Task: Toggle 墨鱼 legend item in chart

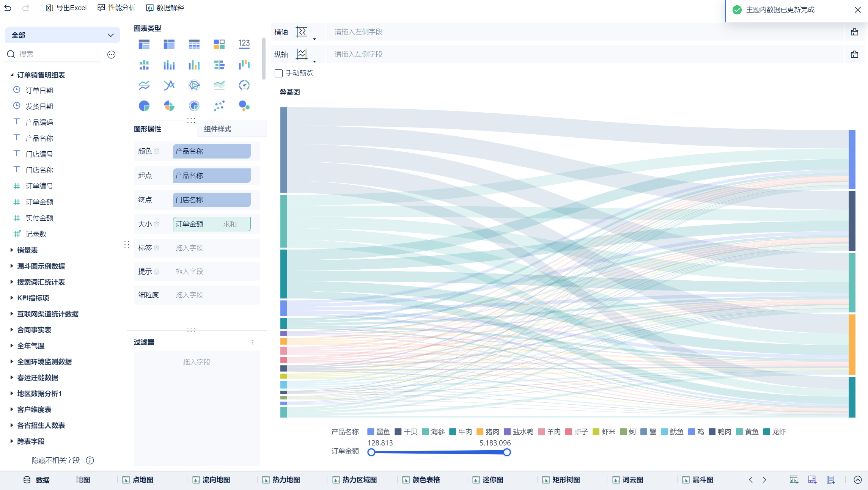Action: [x=379, y=432]
